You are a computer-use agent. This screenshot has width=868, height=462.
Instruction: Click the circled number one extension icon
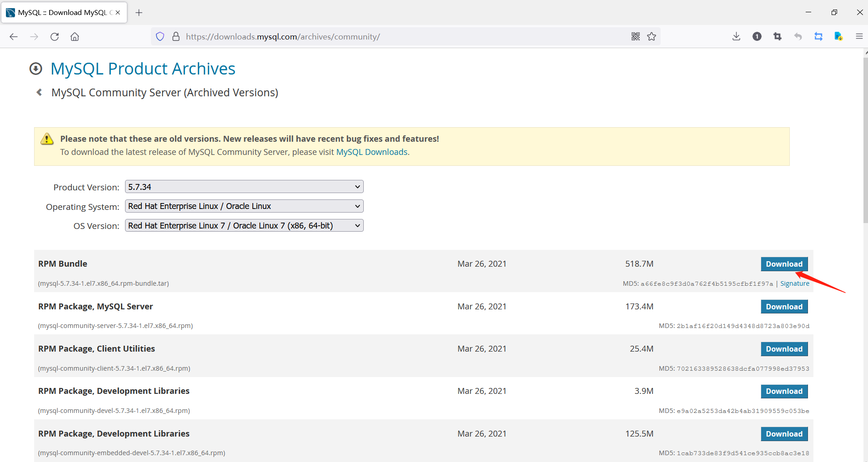757,36
